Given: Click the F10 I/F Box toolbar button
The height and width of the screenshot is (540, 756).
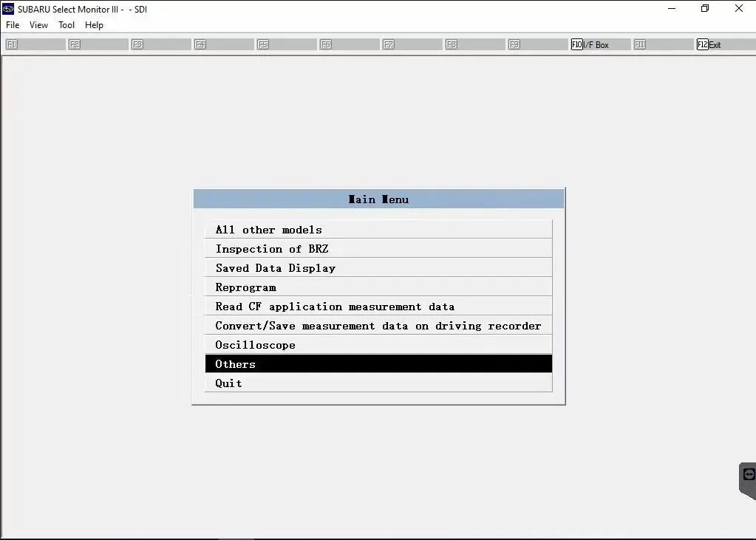Looking at the screenshot, I should (x=600, y=45).
